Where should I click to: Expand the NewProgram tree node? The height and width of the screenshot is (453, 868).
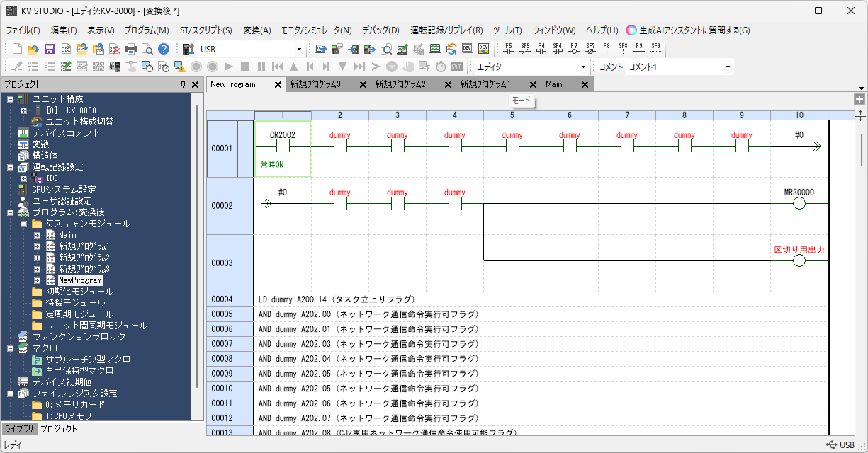click(37, 280)
